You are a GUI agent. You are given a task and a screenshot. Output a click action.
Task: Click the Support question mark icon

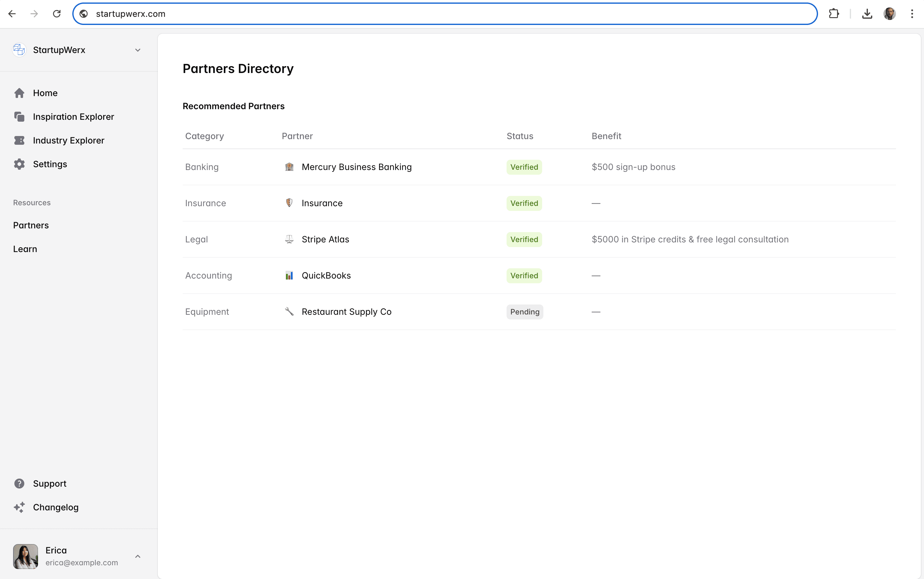pyautogui.click(x=19, y=484)
